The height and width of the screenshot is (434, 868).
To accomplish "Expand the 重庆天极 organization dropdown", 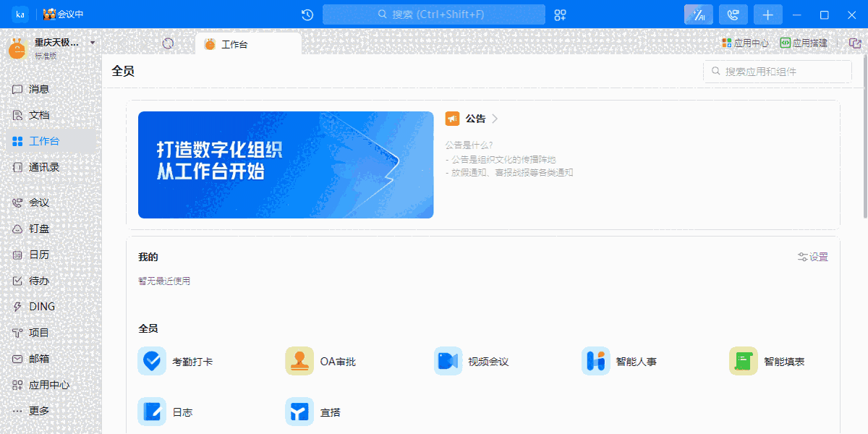I will pyautogui.click(x=92, y=43).
